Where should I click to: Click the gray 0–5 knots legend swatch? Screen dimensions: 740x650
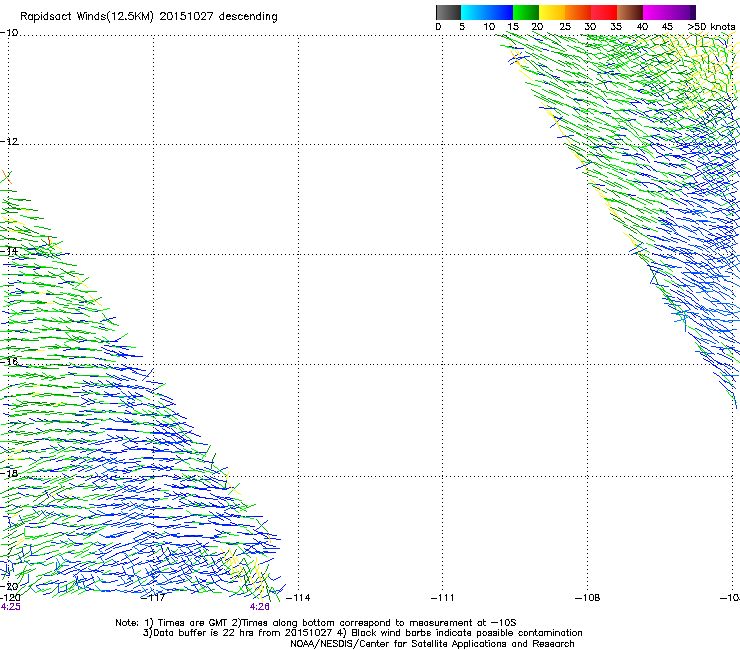click(x=448, y=12)
